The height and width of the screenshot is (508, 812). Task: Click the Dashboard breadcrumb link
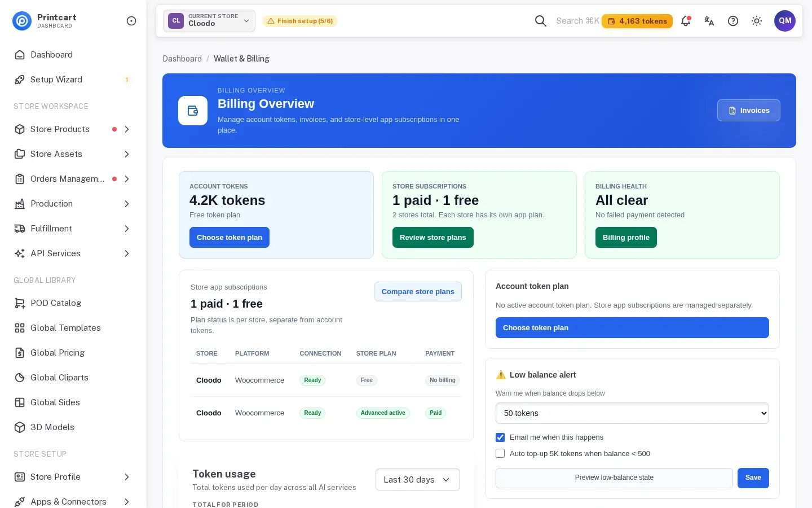coord(182,59)
